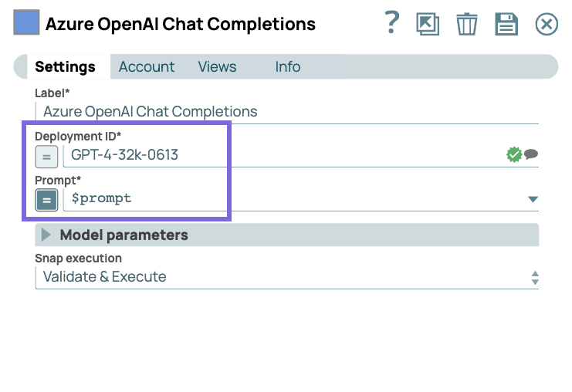Click the green validation checkmark badge
This screenshot has height=392, width=572.
514,155
